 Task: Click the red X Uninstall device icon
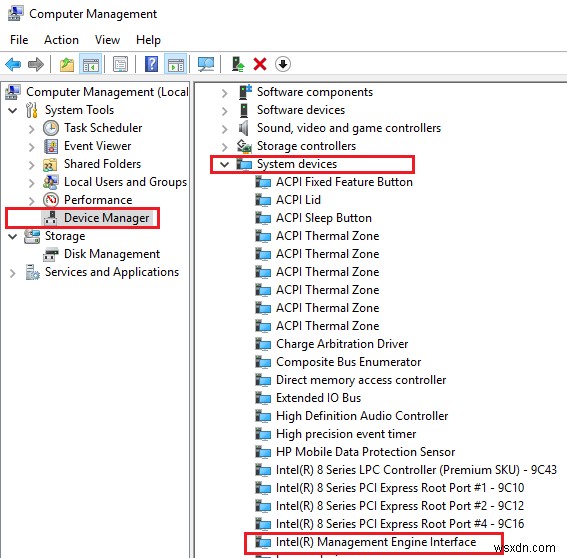coord(260,64)
